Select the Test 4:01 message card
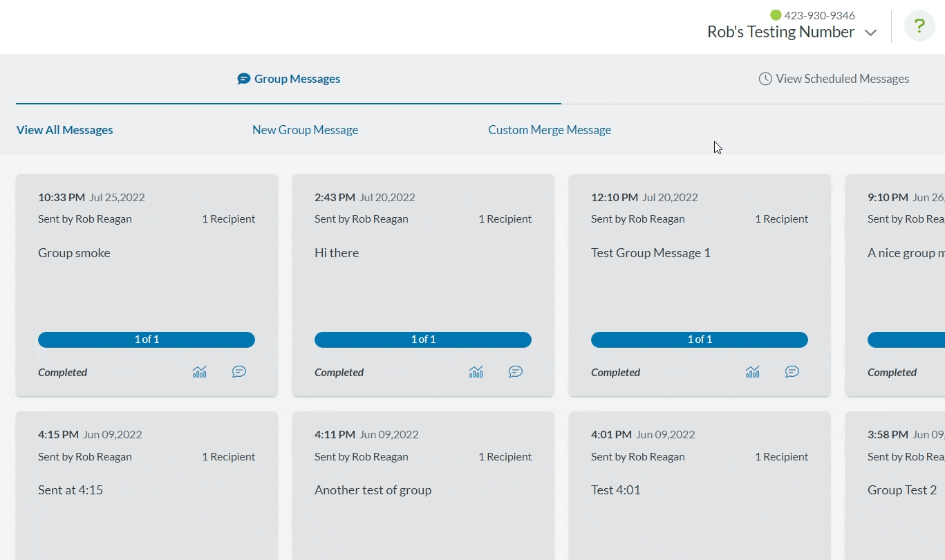 point(700,489)
